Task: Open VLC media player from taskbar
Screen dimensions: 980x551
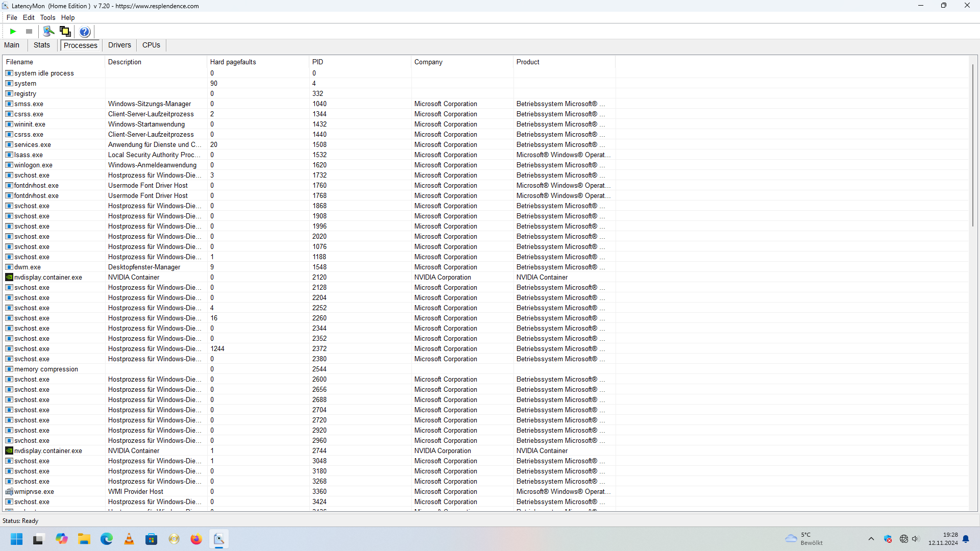Action: coord(129,539)
